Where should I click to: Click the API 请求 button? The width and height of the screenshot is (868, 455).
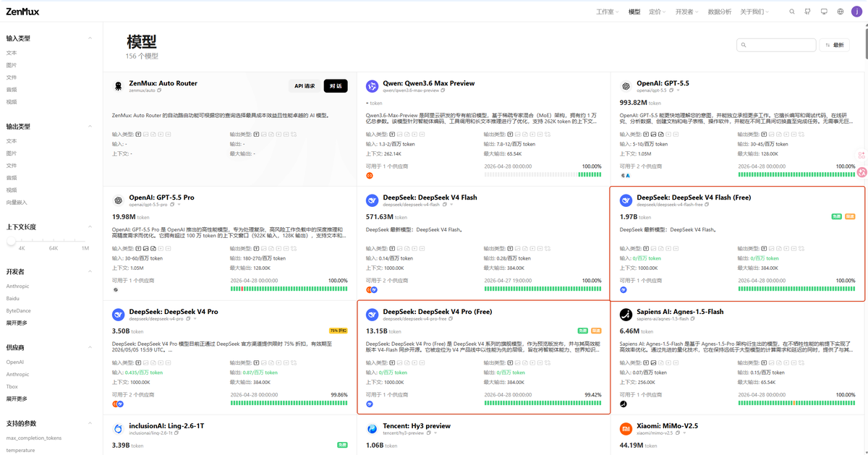click(304, 86)
